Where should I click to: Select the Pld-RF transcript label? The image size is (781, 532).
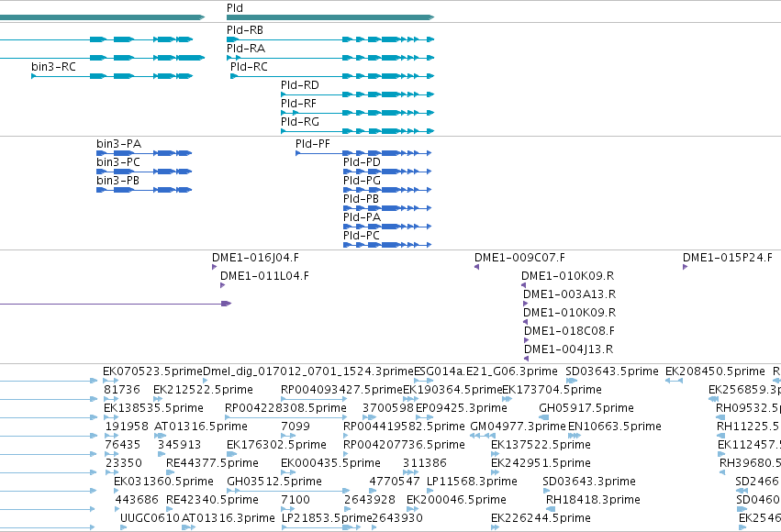[x=298, y=104]
